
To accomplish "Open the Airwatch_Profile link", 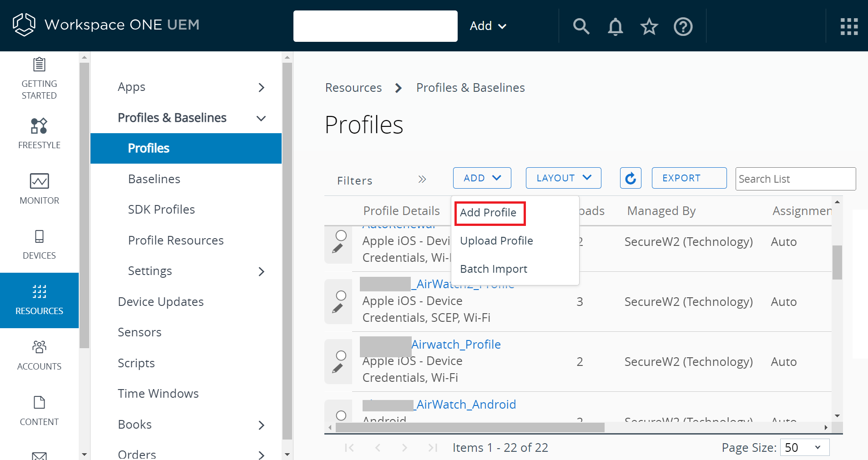I will 456,345.
